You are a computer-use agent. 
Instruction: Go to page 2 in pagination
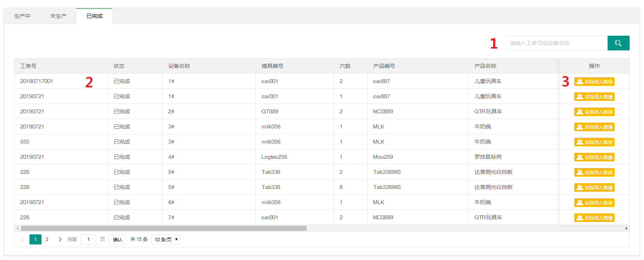(x=47, y=239)
